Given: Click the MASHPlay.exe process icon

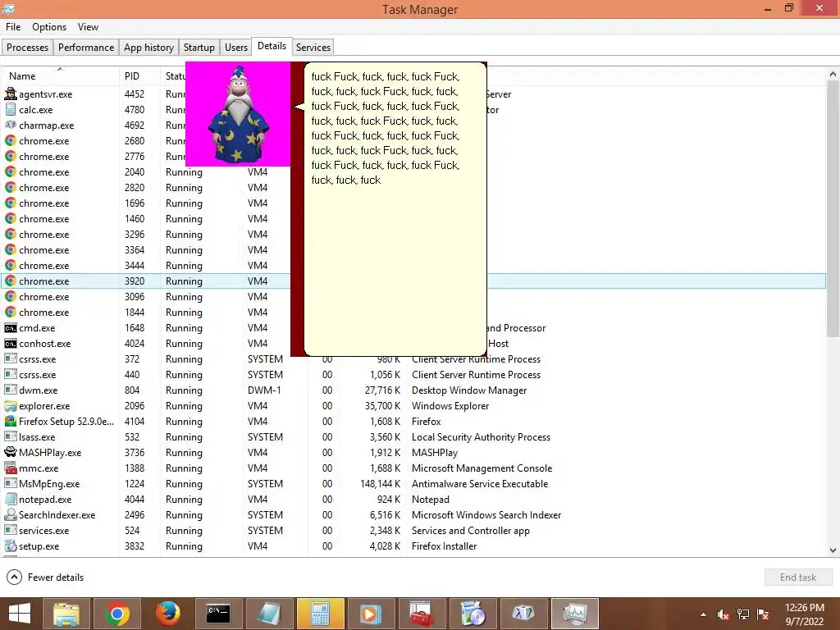Looking at the screenshot, I should [x=10, y=452].
